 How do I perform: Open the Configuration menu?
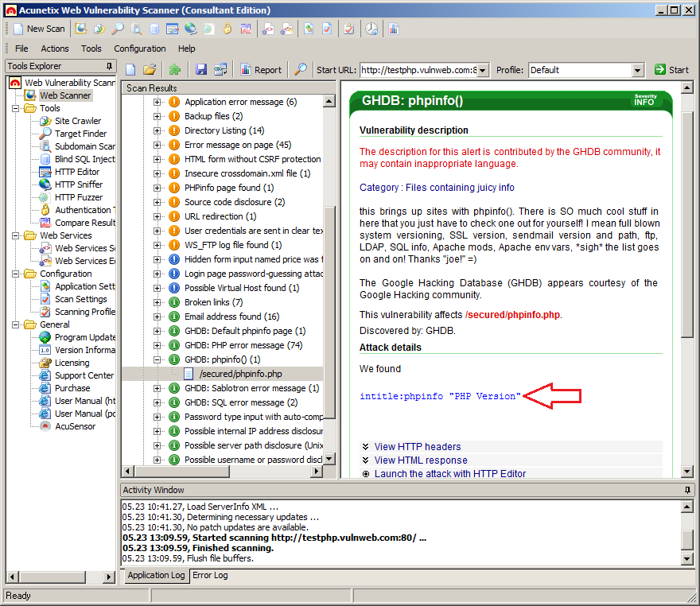(x=140, y=49)
